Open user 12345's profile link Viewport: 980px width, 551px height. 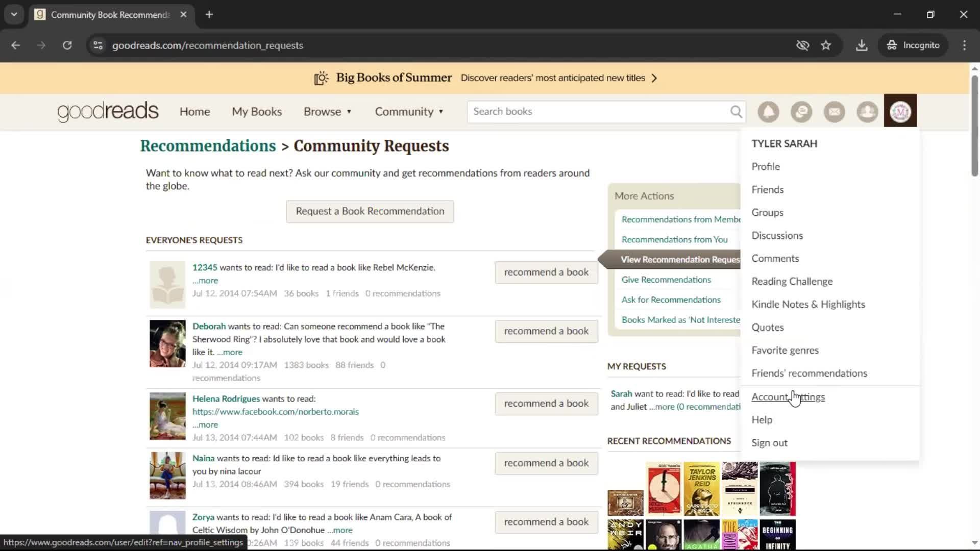[x=205, y=267]
